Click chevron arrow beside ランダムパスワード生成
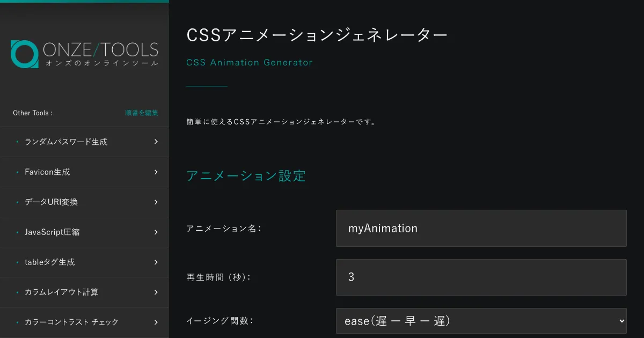 (156, 142)
